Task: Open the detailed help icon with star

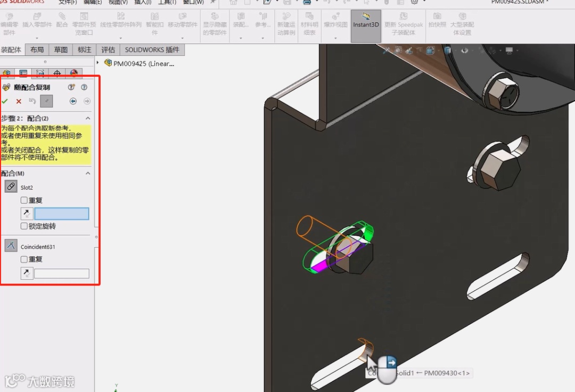Action: [71, 87]
